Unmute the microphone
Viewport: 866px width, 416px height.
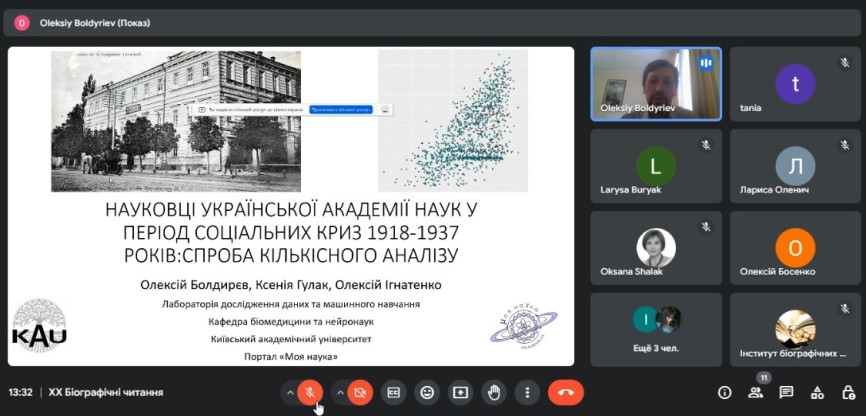click(x=312, y=392)
